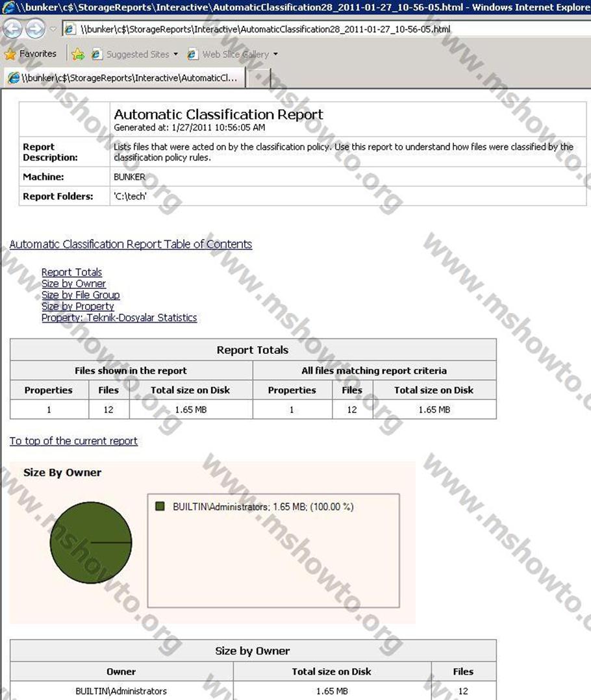Viewport: 591px width, 700px height.
Task: Open a new blank tab
Action: (x=258, y=78)
